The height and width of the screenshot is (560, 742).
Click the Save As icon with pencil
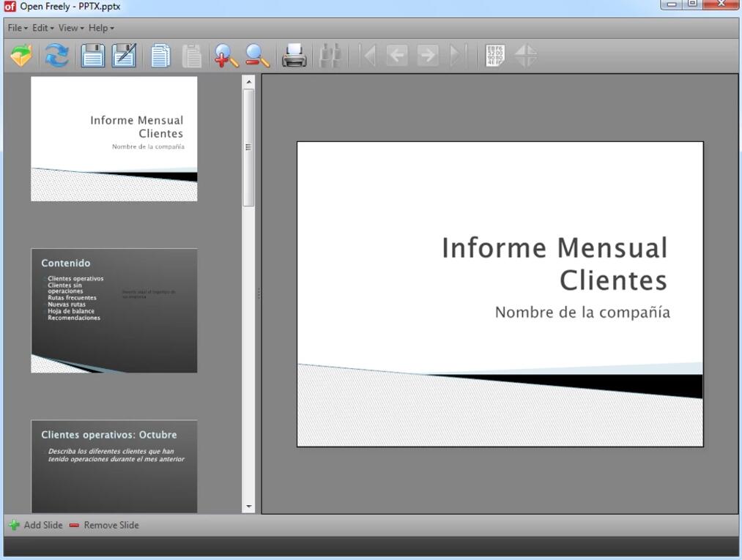click(124, 56)
